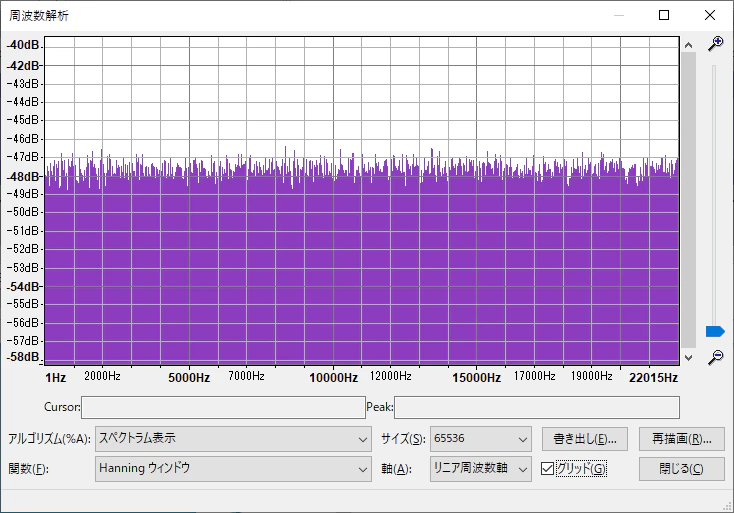Image resolution: width=734 pixels, height=513 pixels.
Task: Click the vertical scrollbar track beside the graph
Action: pyautogui.click(x=688, y=200)
